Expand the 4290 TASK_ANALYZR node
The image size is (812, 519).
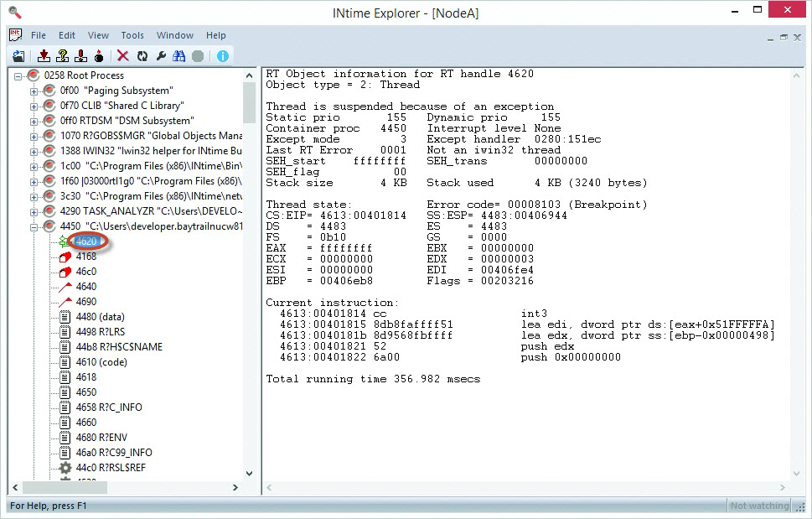pyautogui.click(x=34, y=212)
